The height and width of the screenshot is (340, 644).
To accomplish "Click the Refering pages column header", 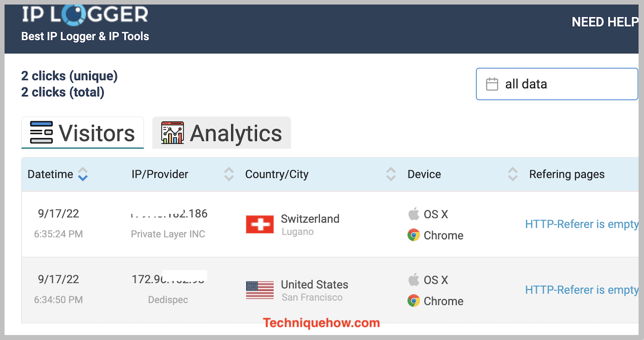I will [x=567, y=174].
